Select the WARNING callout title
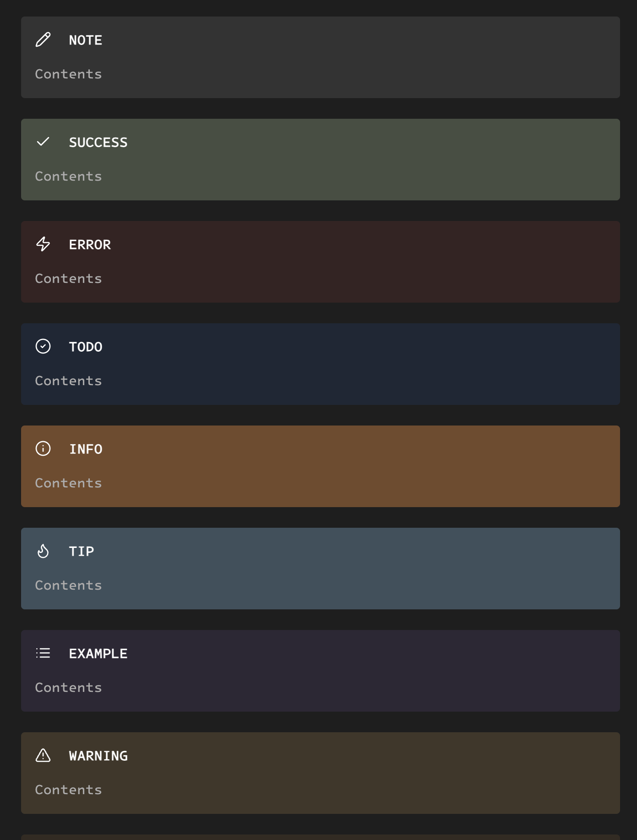 [98, 756]
